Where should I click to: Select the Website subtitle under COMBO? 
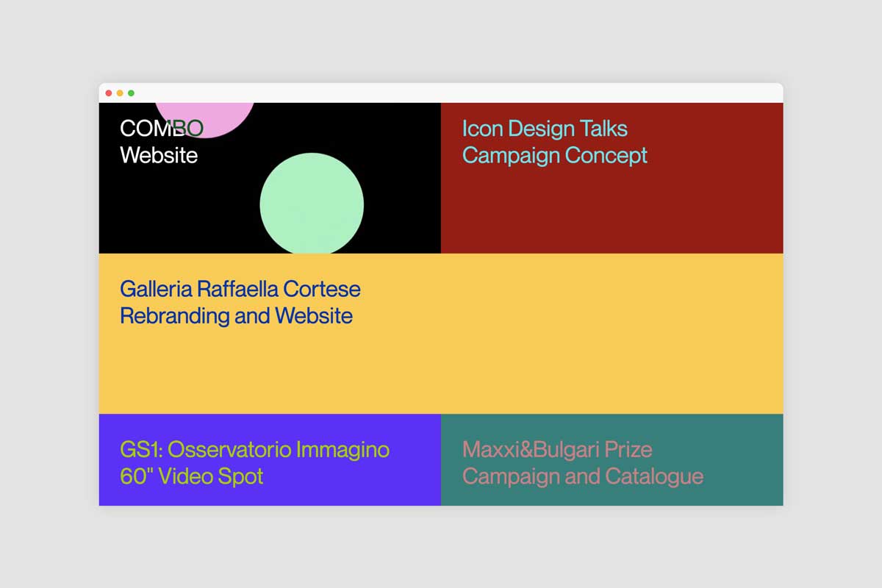[159, 156]
